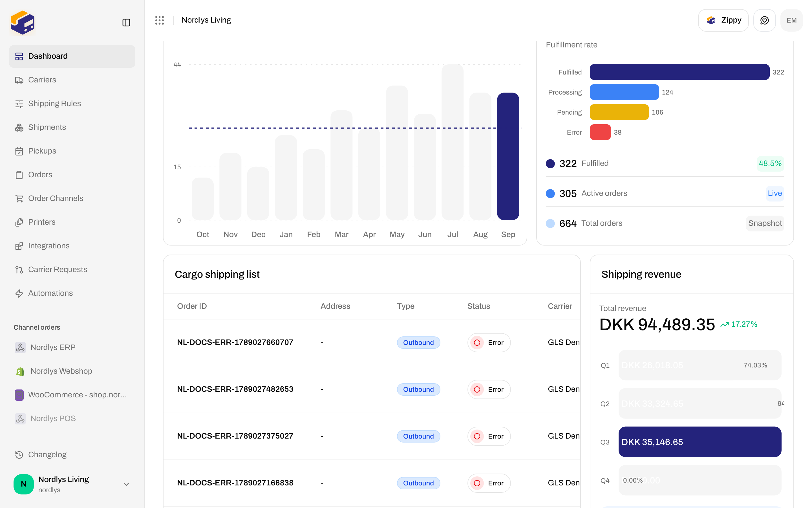Open the EM user avatar

click(x=791, y=20)
